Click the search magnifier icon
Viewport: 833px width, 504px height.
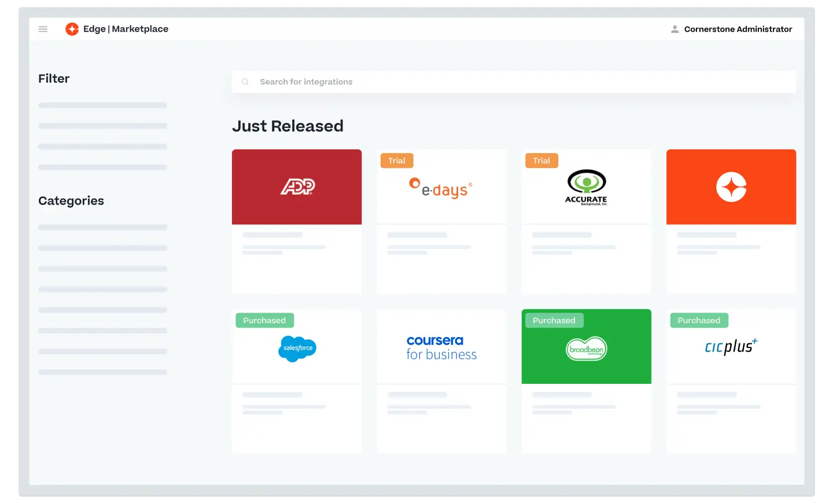245,81
